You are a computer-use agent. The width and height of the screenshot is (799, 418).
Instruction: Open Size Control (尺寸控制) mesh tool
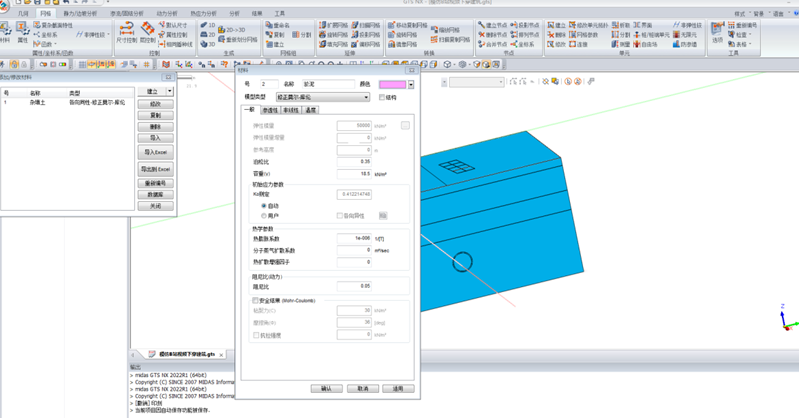[126, 32]
